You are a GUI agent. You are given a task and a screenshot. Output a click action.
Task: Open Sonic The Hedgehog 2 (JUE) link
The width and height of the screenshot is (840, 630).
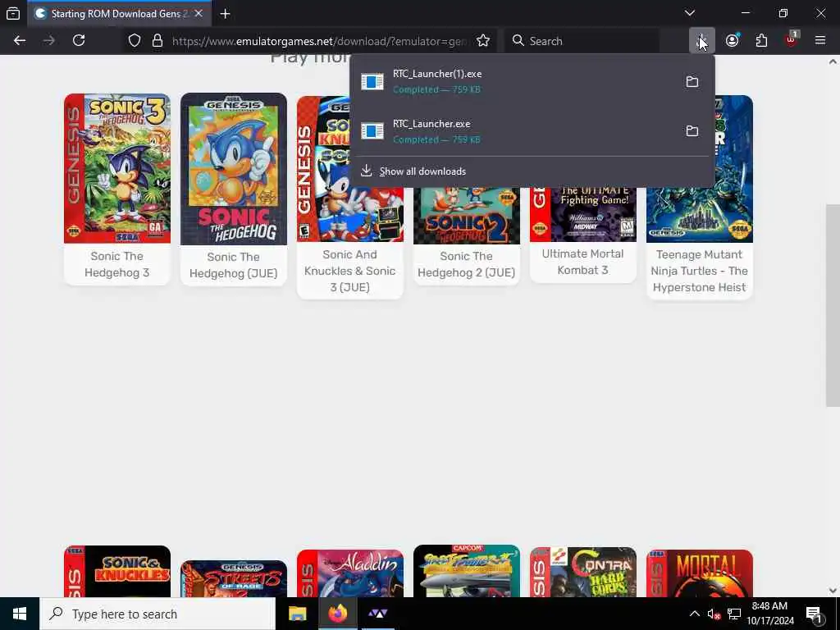coord(467,265)
